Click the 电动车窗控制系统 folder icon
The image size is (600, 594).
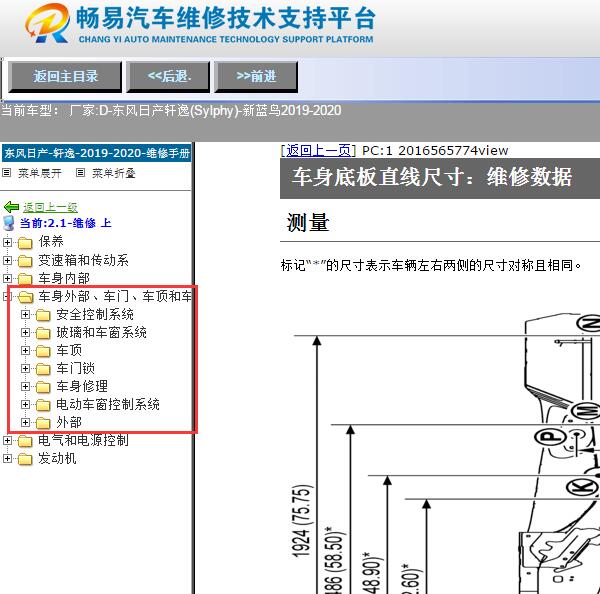pyautogui.click(x=43, y=405)
